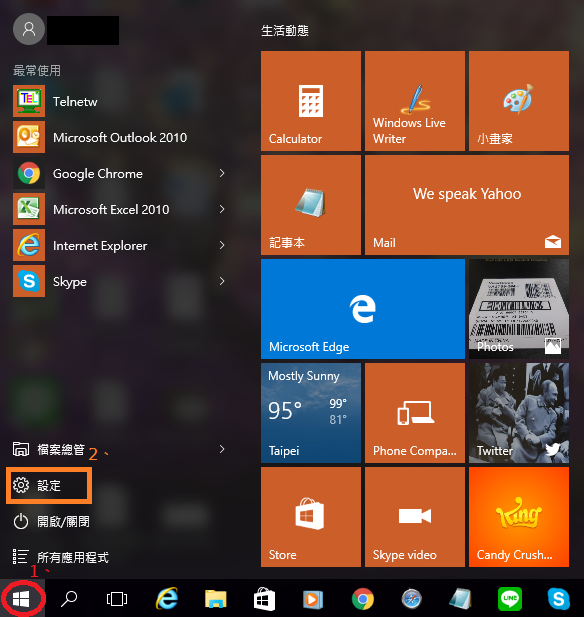
Task: Open taskbar search magnifier
Action: tap(69, 599)
